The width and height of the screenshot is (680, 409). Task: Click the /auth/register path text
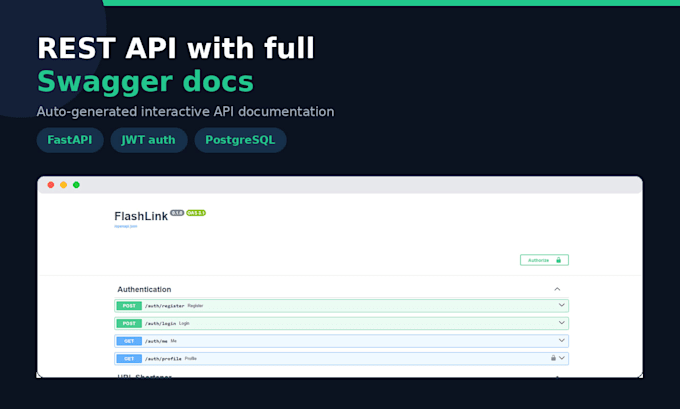[x=164, y=306]
